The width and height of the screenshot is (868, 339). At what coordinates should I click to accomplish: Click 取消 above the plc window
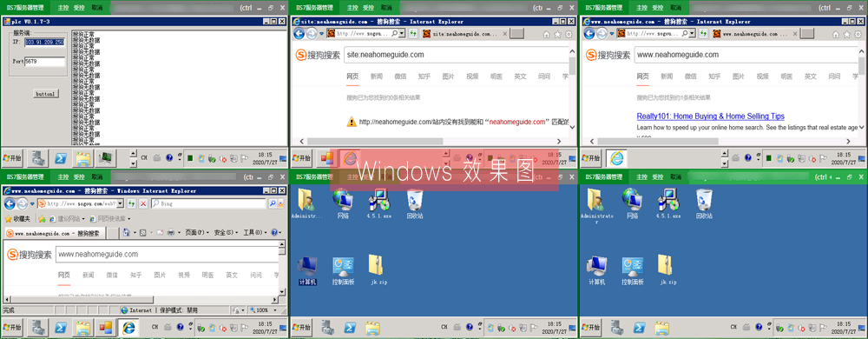(97, 8)
